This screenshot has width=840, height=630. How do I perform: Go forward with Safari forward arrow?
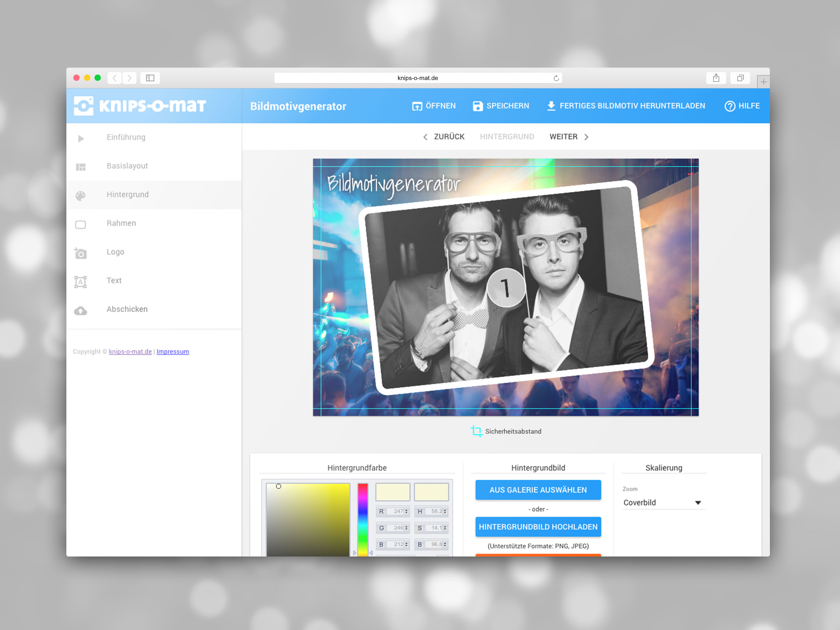(129, 78)
